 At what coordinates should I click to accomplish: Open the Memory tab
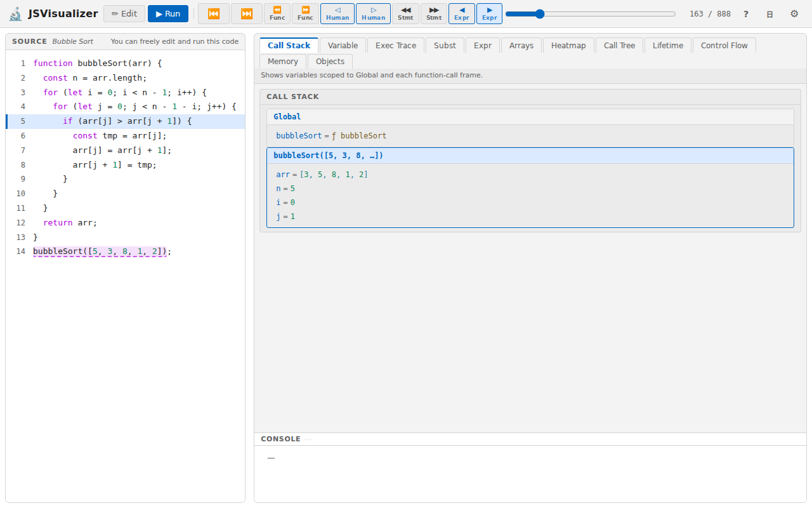pos(283,61)
